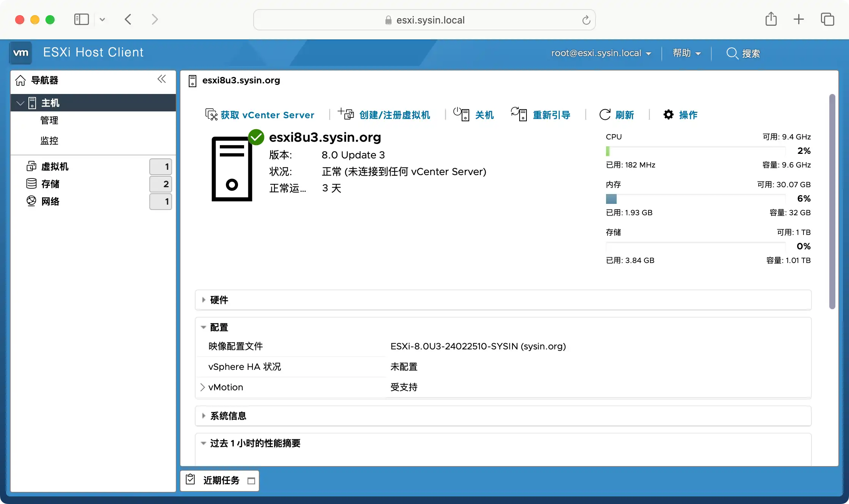Click the 关机 power icon
The height and width of the screenshot is (504, 849).
coord(461,114)
